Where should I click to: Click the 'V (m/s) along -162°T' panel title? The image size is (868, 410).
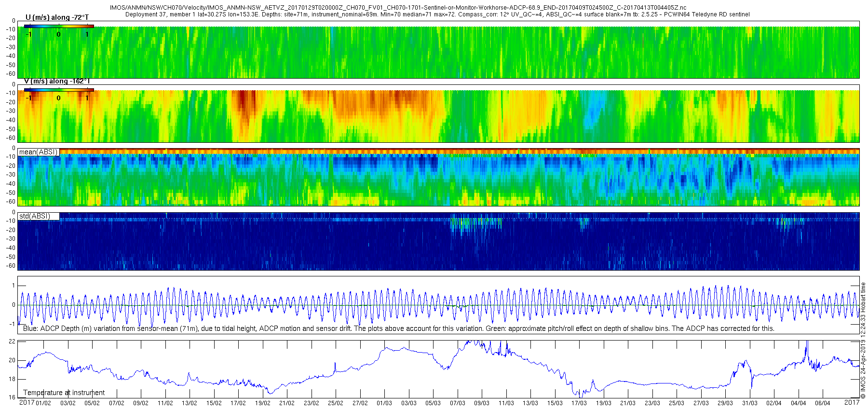pos(57,81)
